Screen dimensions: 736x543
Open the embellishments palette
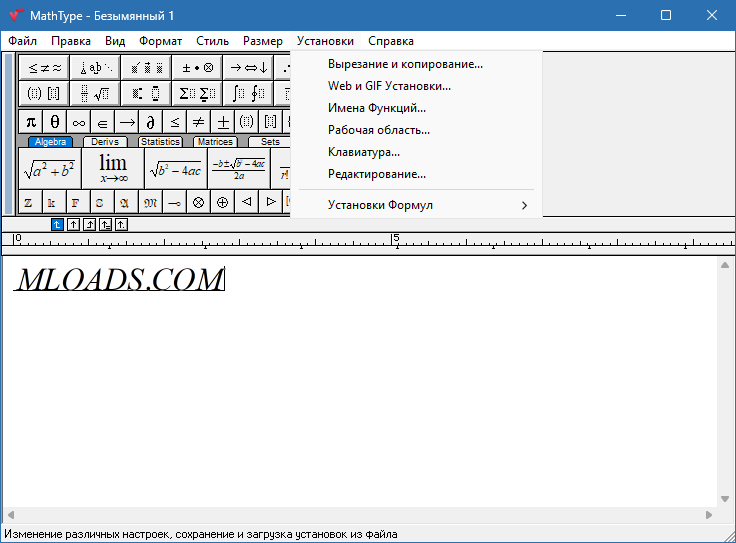(146, 68)
